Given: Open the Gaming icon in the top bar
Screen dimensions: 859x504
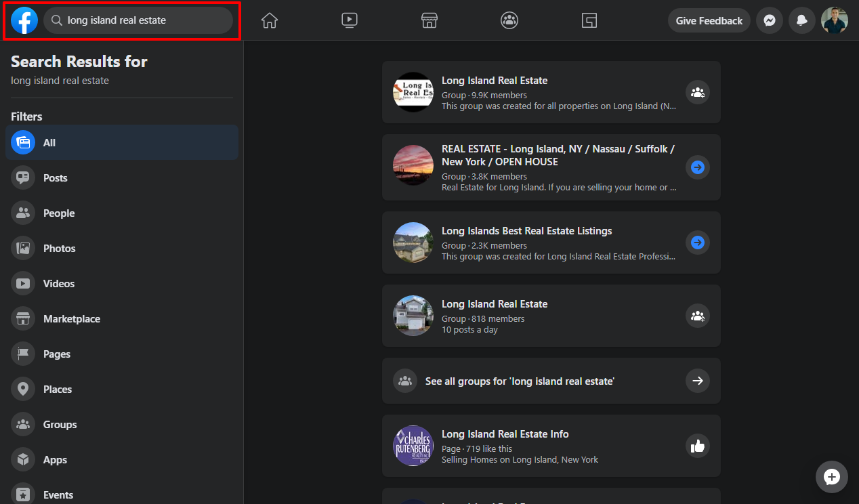Looking at the screenshot, I should click(x=589, y=20).
